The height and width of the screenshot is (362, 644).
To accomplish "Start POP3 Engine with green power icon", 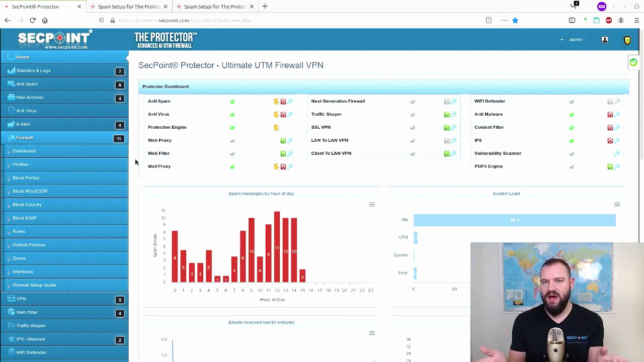I will pyautogui.click(x=610, y=167).
